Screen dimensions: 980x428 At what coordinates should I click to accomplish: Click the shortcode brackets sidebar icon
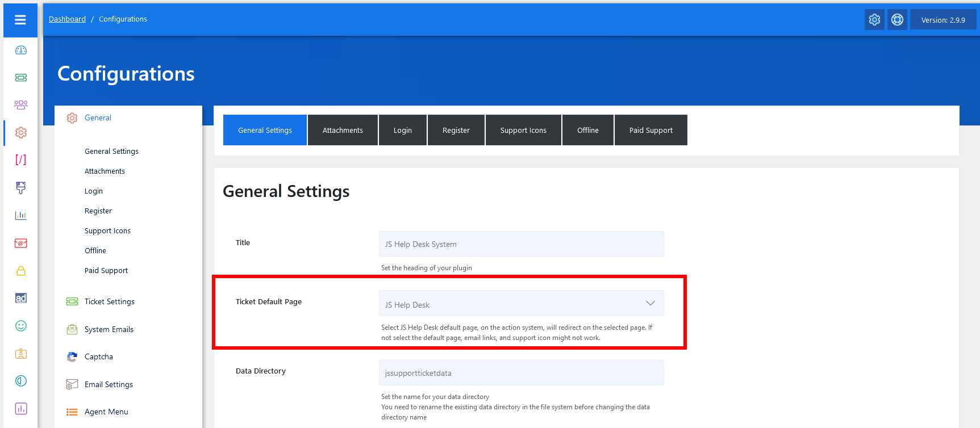[21, 160]
